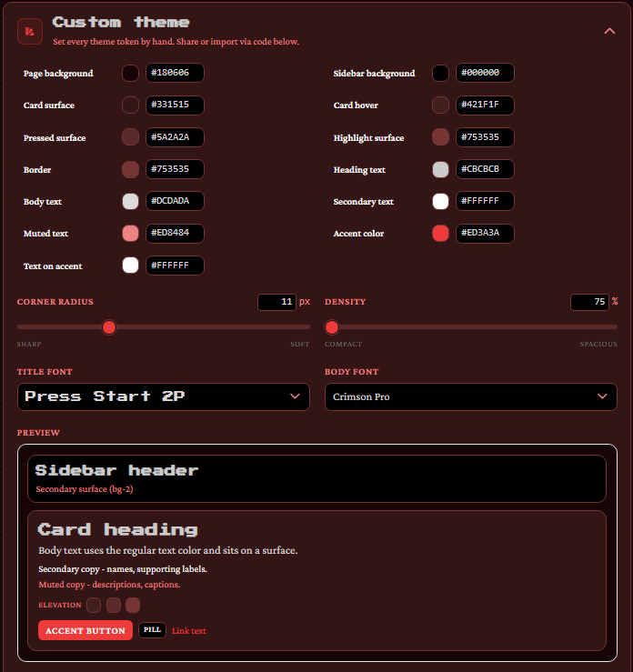Click the Custom theme palette icon
Screen dimensions: 633x672
click(x=30, y=31)
